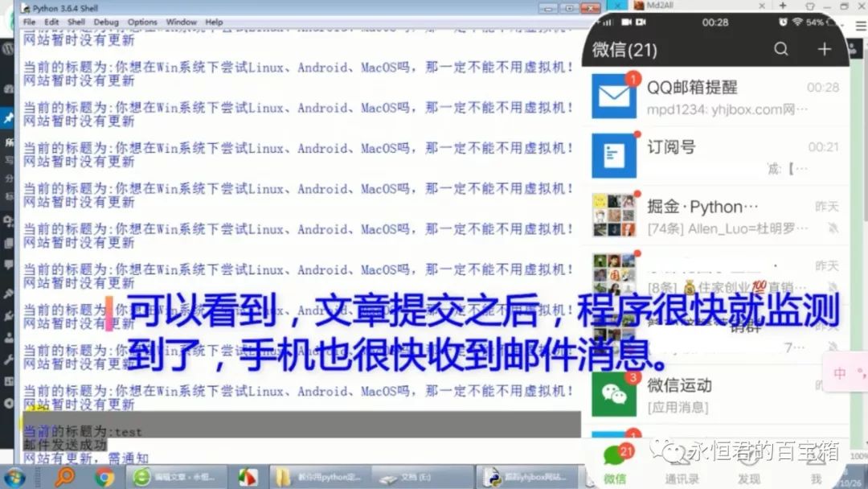Launch the orange magnifier search app in taskbar

click(x=64, y=477)
